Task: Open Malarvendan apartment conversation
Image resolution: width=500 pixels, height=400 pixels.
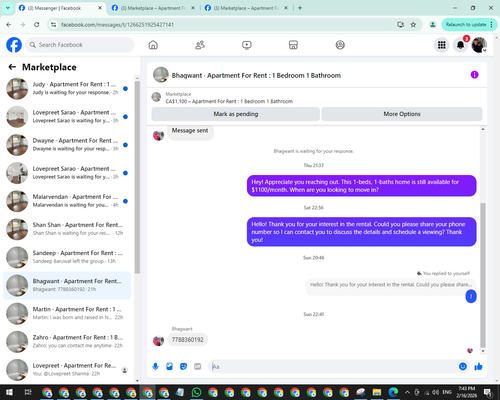Action: coord(67,201)
